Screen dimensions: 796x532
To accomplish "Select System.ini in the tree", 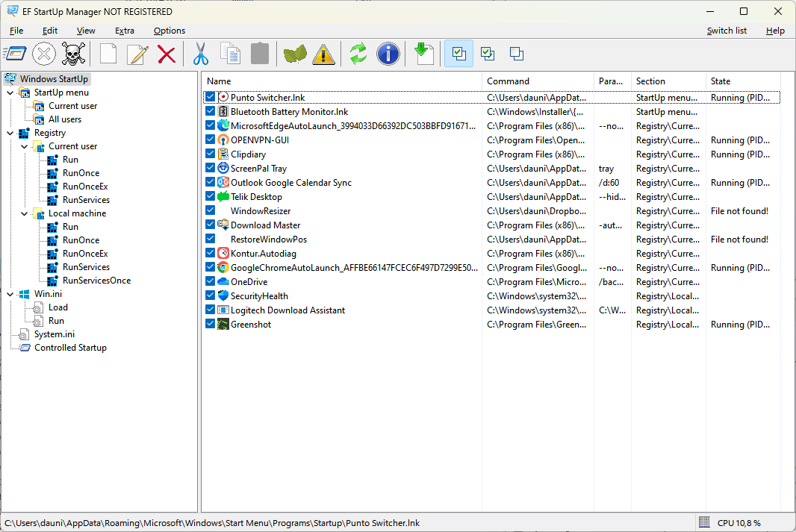I will [x=55, y=334].
